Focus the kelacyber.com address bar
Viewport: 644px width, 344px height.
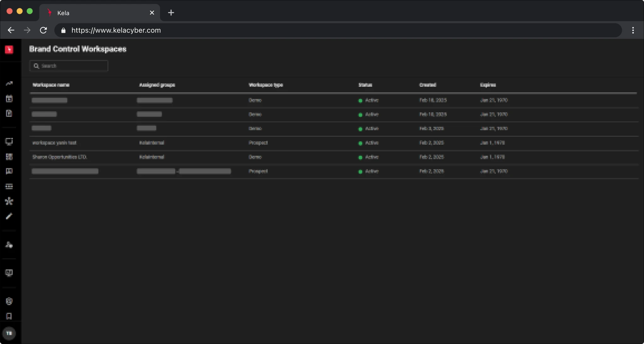tap(338, 30)
